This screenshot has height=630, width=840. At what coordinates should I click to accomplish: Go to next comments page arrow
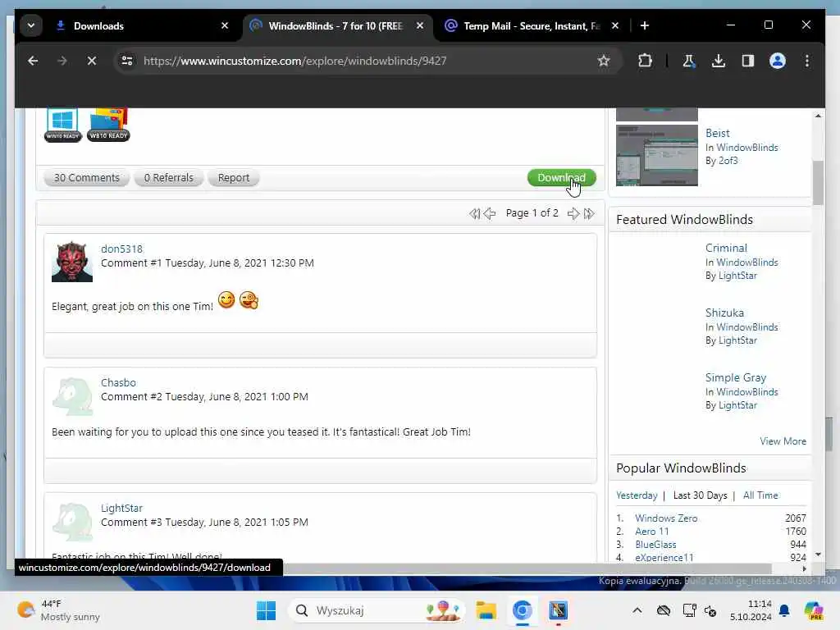coord(573,214)
